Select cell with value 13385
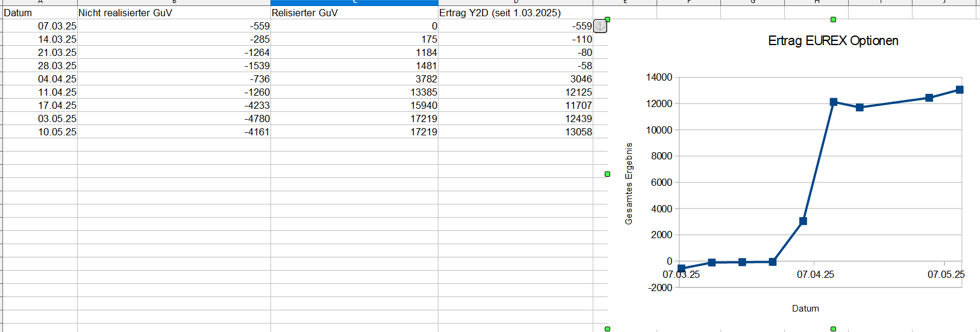 (354, 92)
